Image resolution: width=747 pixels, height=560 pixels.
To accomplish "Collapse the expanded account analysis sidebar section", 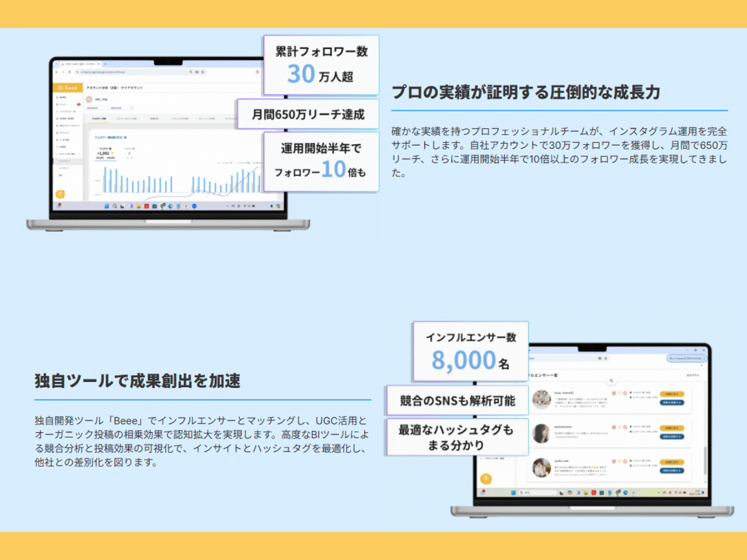I will coord(79,153).
